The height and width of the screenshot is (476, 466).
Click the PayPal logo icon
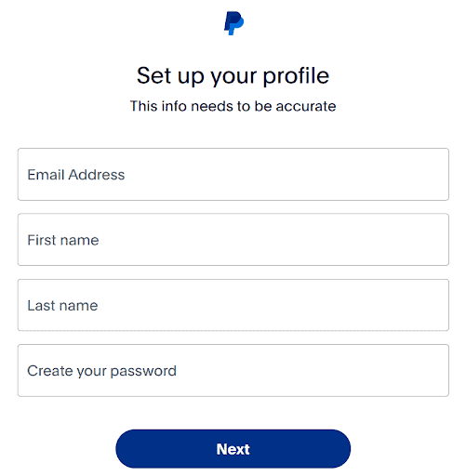tap(233, 23)
